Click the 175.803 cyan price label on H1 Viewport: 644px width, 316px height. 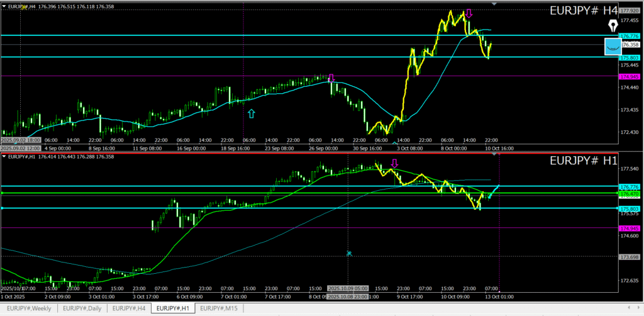click(629, 208)
